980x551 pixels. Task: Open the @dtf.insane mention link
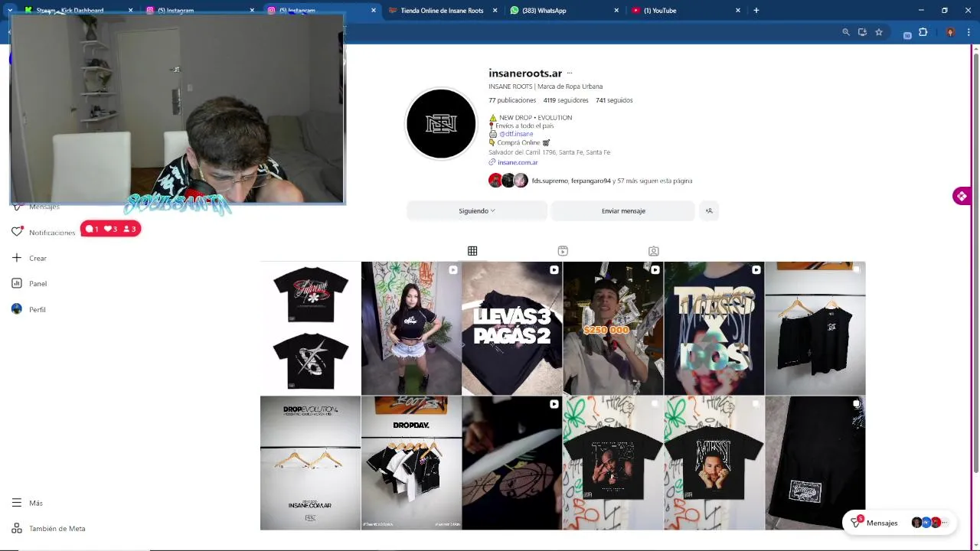(x=516, y=134)
